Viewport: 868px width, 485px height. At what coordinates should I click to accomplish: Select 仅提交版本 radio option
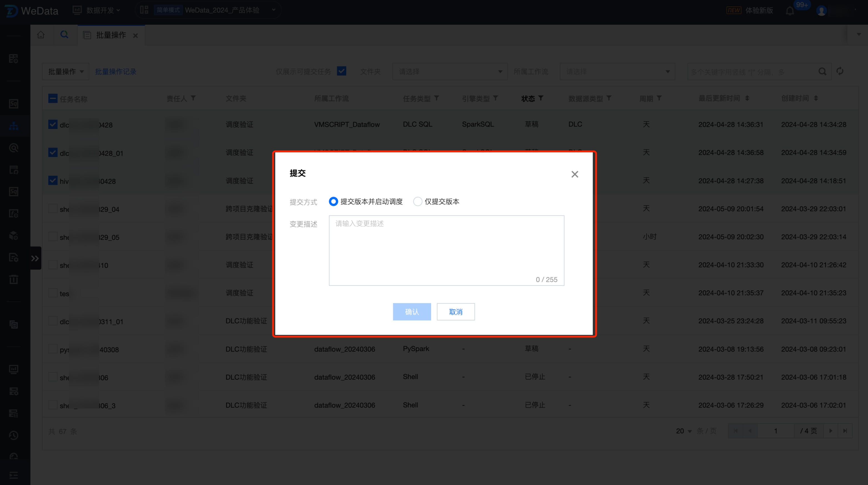tap(418, 202)
